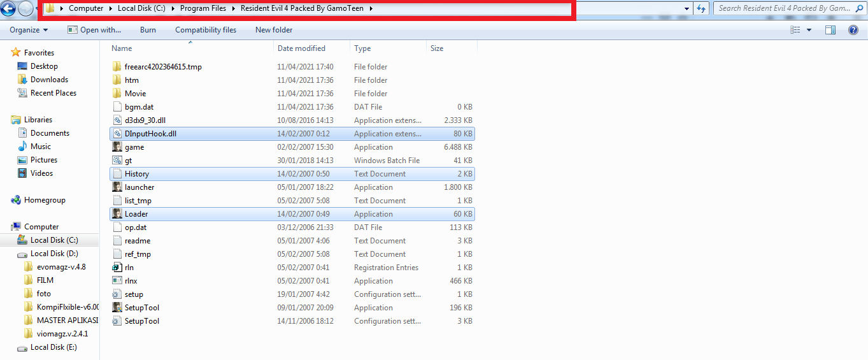Select the freearc4202364615.tmp folder icon

click(117, 67)
